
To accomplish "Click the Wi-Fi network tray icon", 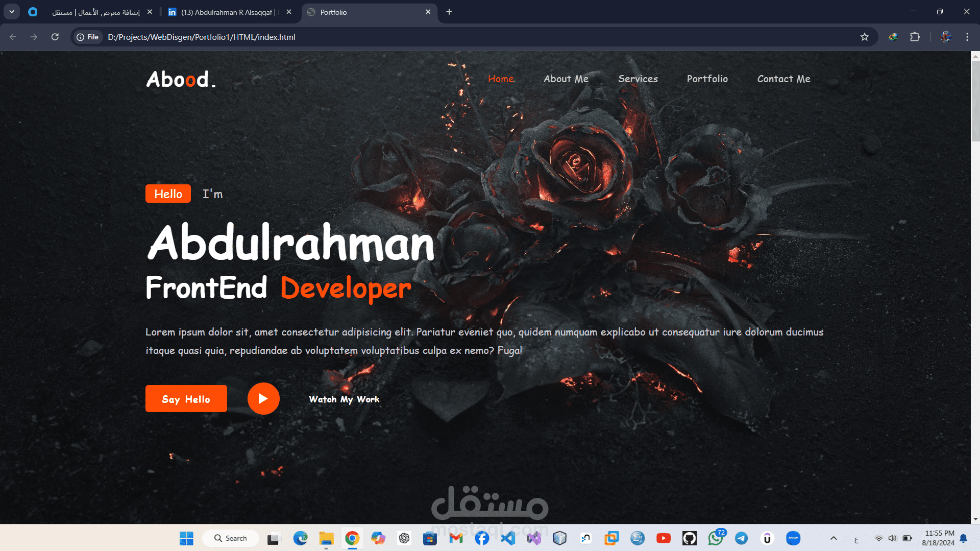I will (879, 538).
